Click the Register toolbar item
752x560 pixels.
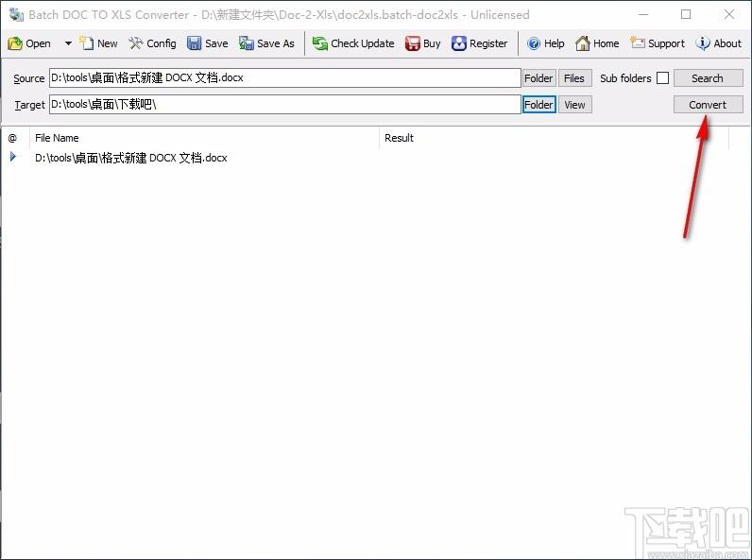click(x=479, y=43)
